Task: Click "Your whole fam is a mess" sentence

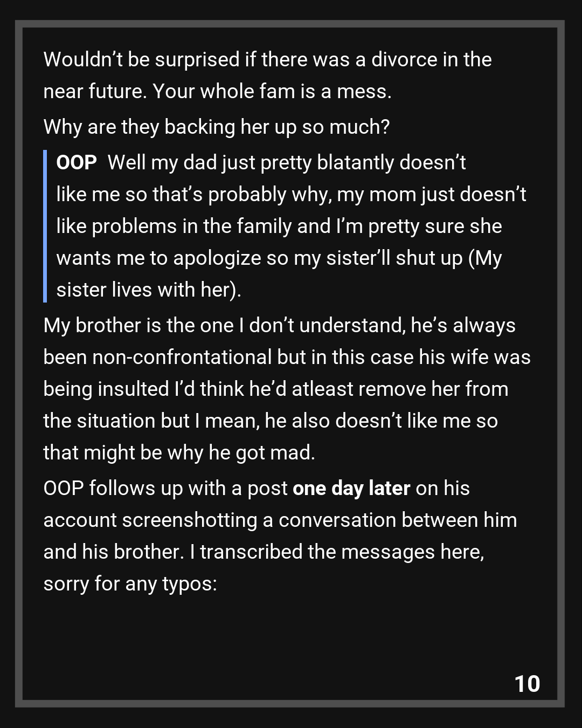Action: 272,91
